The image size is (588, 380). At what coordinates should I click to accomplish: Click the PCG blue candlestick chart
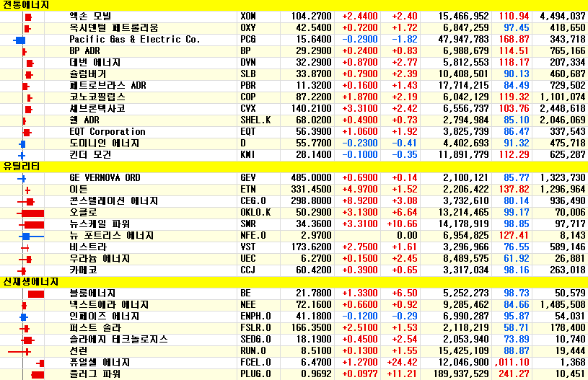tap(19, 40)
